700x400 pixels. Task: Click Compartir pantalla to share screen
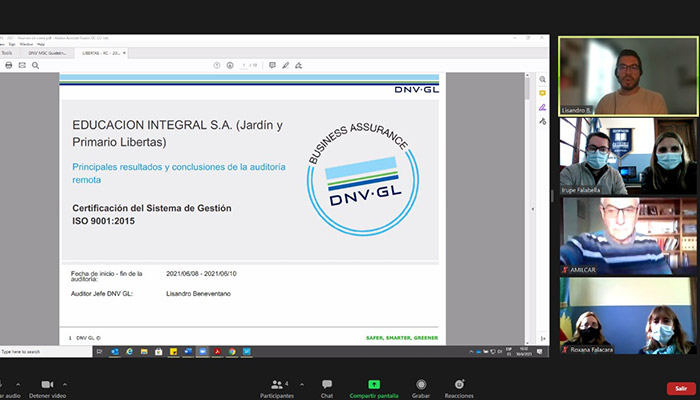[x=374, y=388]
